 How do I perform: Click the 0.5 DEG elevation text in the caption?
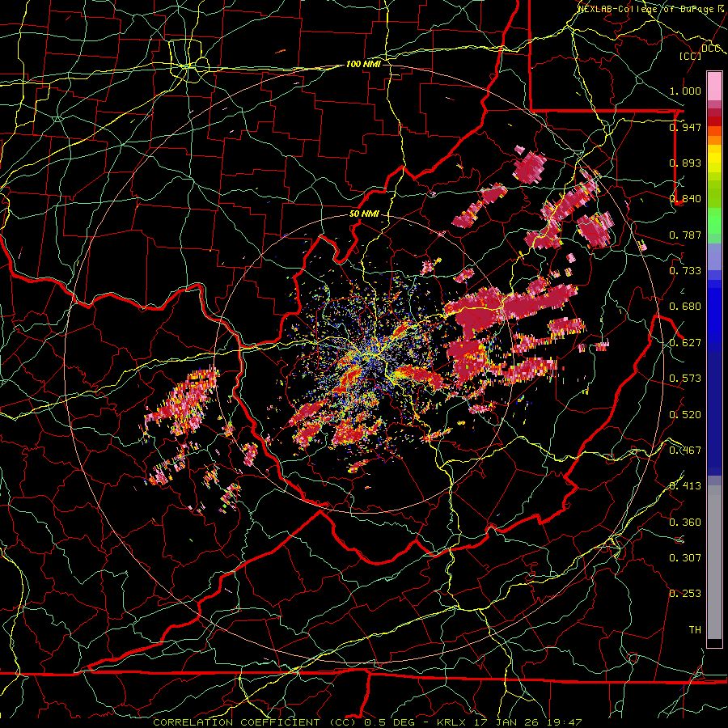pos(391,722)
